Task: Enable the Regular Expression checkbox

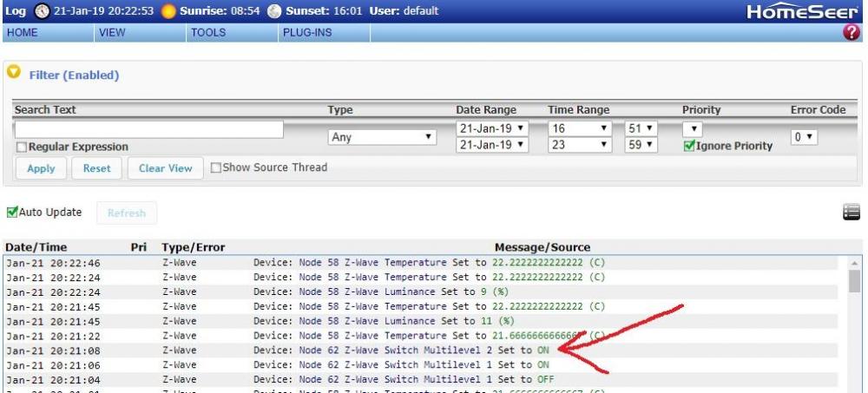Action: pos(22,147)
